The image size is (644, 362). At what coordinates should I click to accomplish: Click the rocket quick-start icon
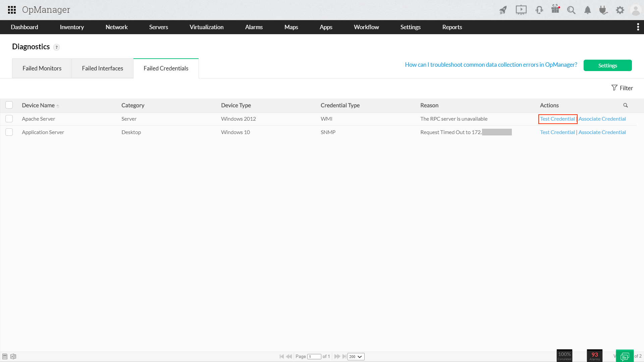click(x=503, y=10)
